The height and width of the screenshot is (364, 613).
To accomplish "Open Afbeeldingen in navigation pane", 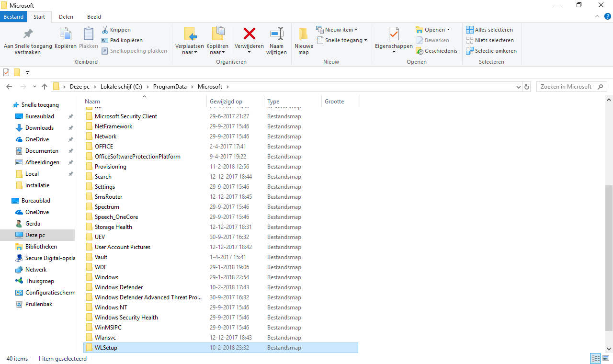I will pos(42,162).
